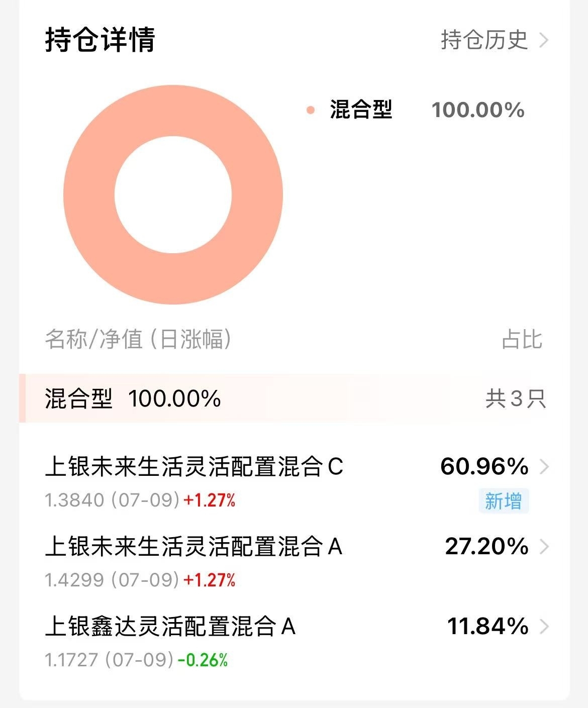Click 占比 column header
Viewport: 588px width, 708px height.
click(x=522, y=339)
